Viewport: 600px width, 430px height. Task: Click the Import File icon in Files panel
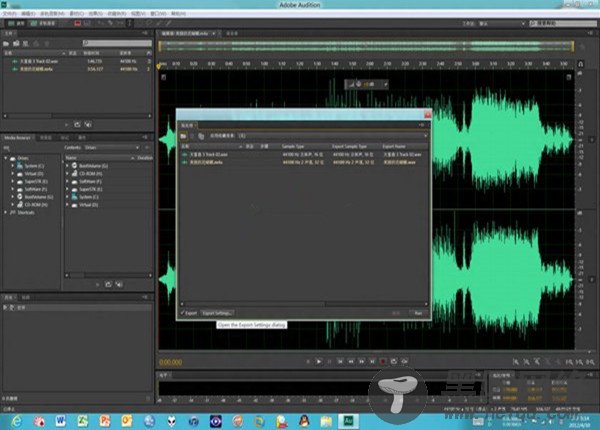(16, 44)
